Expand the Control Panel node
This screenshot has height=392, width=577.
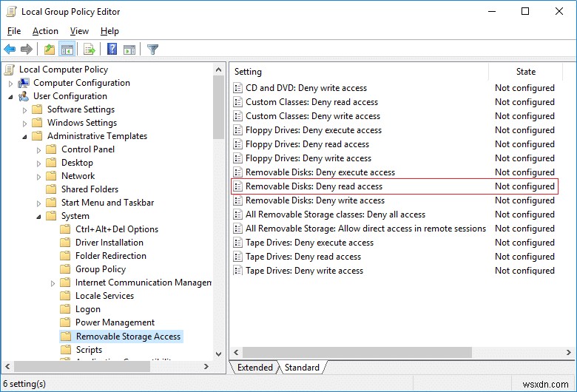click(x=38, y=150)
